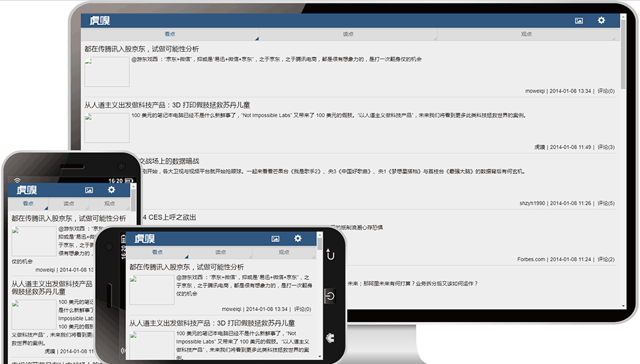Switch to the 观点 tab on the landscape phone

point(284,252)
